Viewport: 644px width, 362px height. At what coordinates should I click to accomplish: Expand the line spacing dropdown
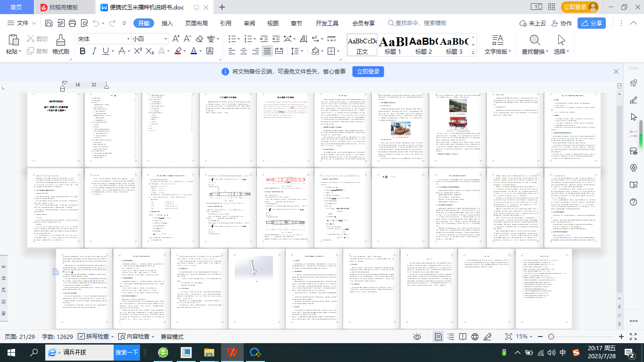tap(302, 51)
